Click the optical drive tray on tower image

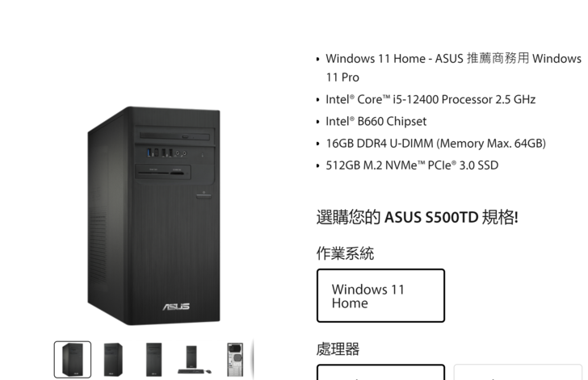coord(174,136)
